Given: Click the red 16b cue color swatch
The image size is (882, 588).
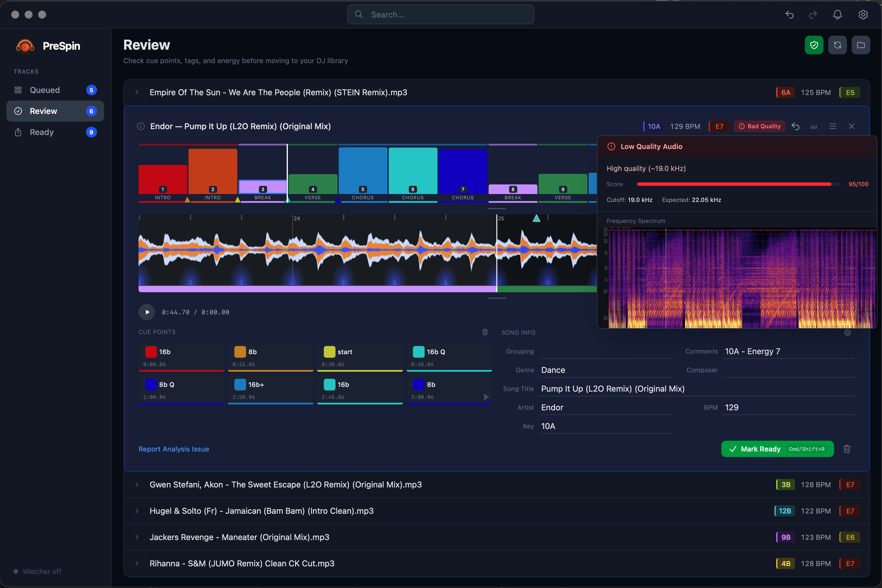Looking at the screenshot, I should pyautogui.click(x=151, y=352).
